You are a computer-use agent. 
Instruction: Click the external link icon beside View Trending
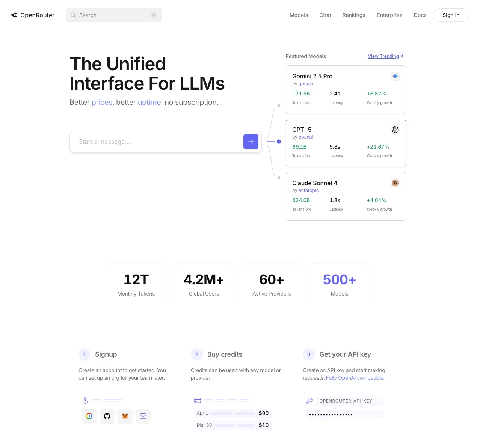pos(402,56)
